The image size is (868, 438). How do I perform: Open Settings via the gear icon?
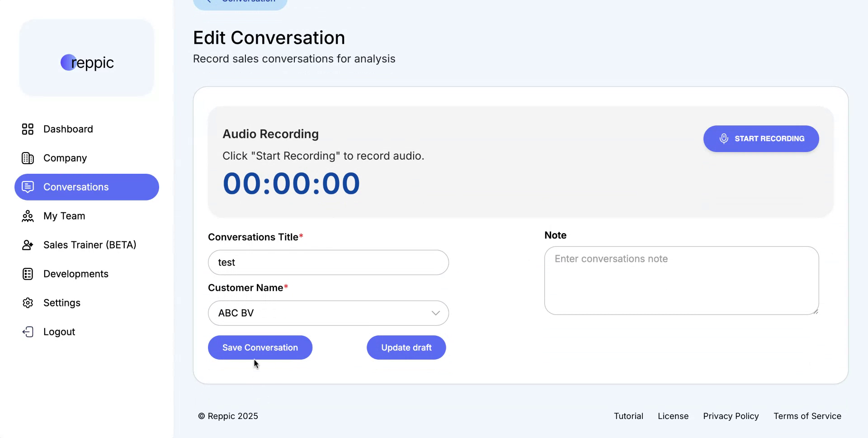point(28,303)
